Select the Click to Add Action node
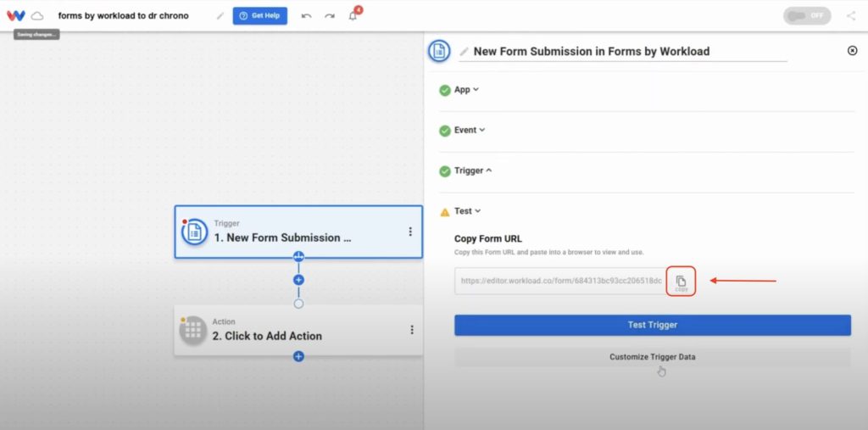 298,330
